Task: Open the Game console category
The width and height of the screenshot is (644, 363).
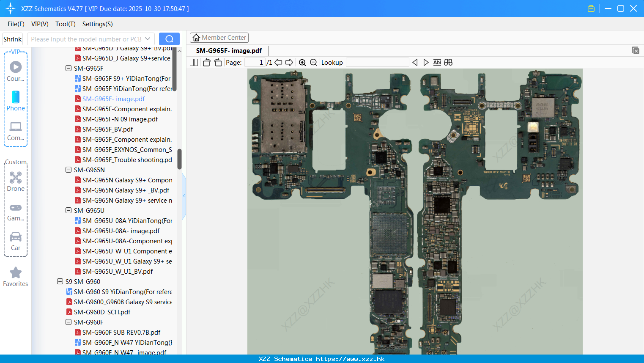Action: coord(16,212)
